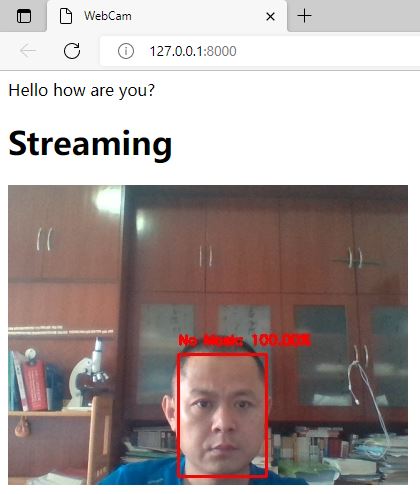Viewport: 420px width, 494px height.
Task: Focus the address bar showing 127.0.0.1:8000
Action: [260, 51]
